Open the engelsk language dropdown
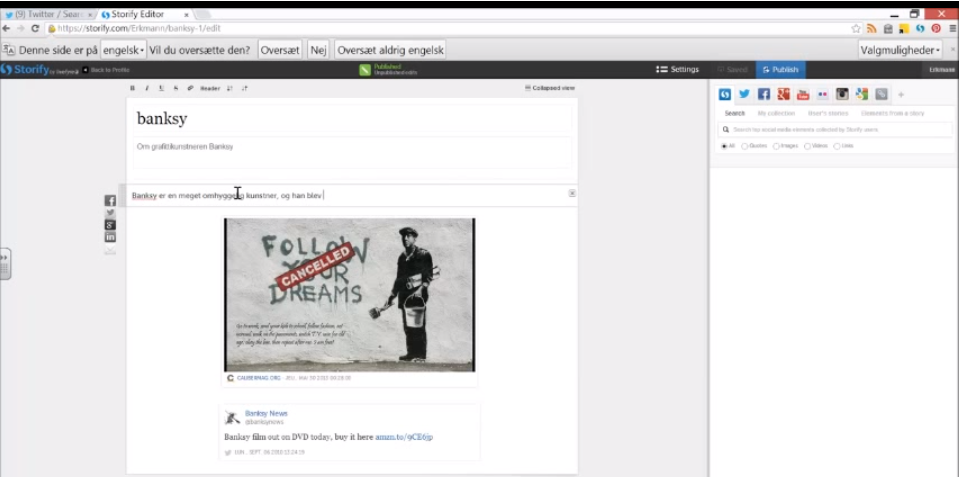The image size is (959, 477). pos(124,50)
